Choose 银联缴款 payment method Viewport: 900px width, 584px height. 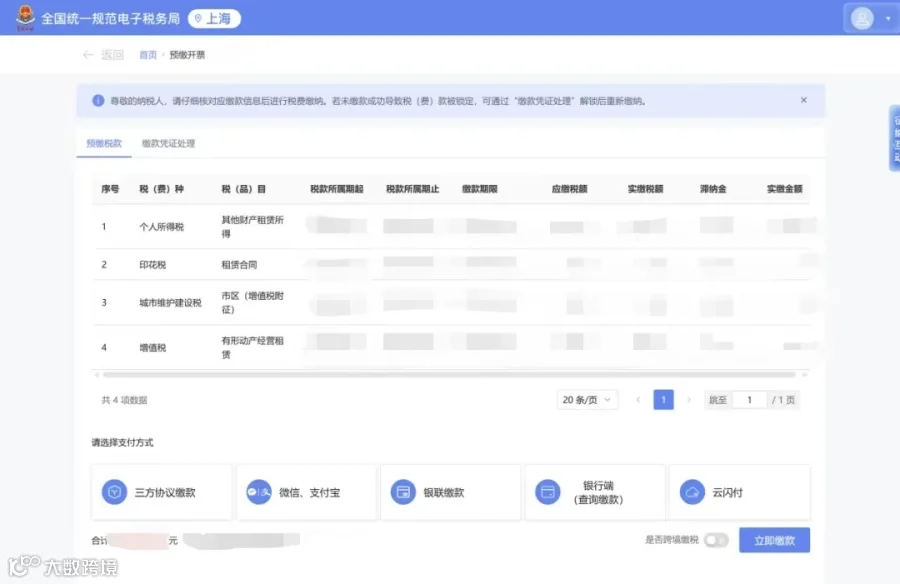tap(451, 492)
